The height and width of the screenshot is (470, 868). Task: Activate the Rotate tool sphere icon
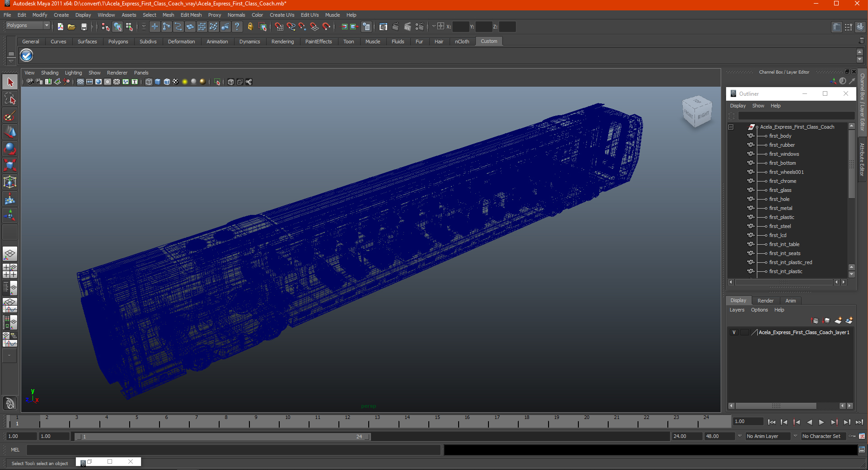(10, 149)
